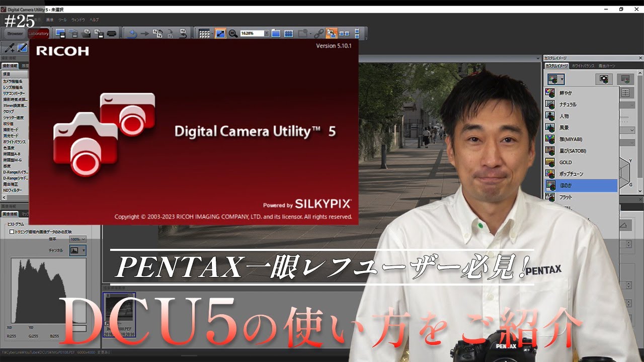Toggle the grid display icon

[204, 34]
